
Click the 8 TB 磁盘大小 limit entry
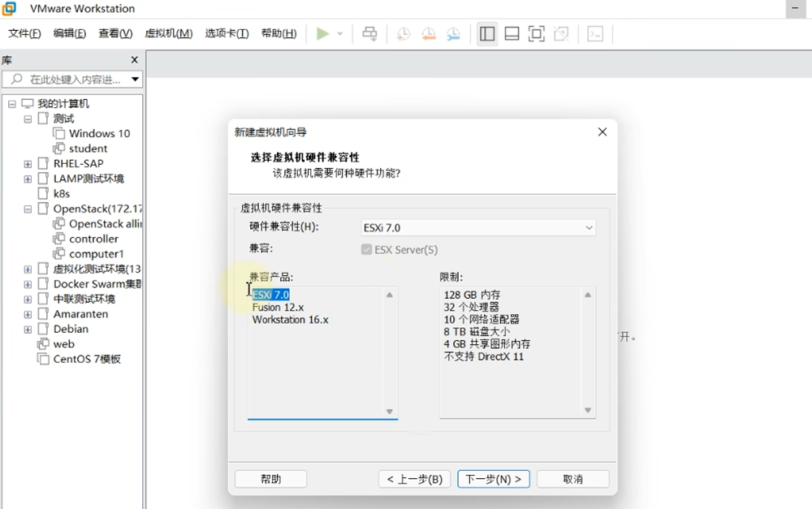[477, 332]
